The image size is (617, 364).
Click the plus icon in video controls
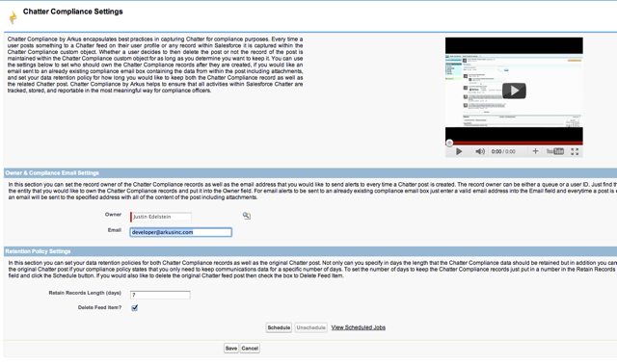(x=535, y=151)
